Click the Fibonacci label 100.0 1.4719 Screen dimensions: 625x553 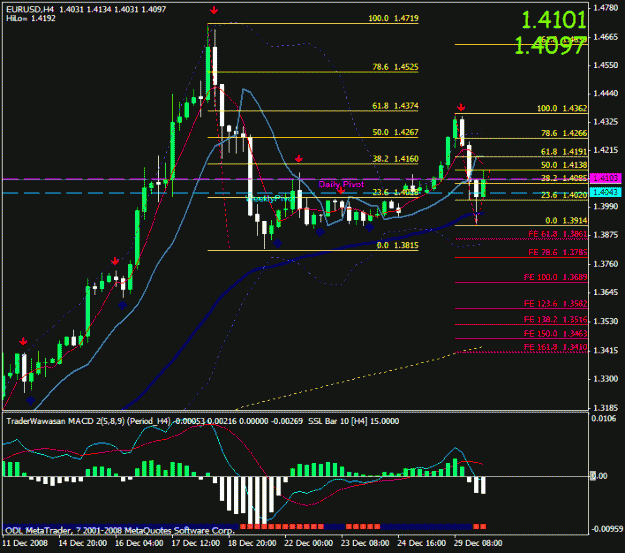point(393,18)
